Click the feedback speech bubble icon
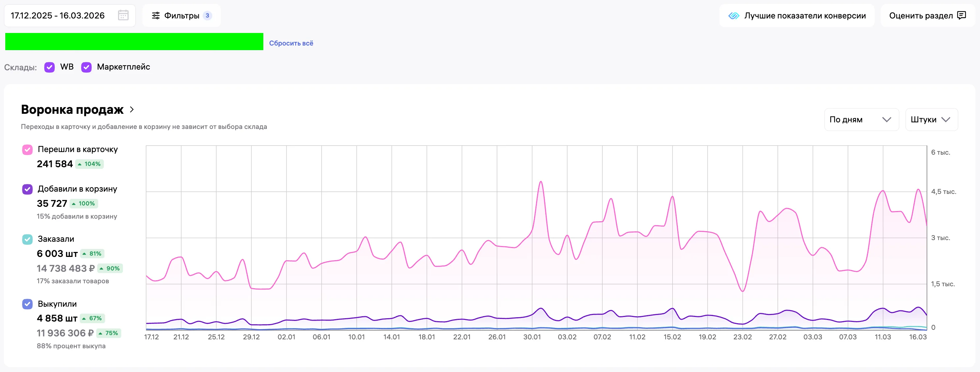The width and height of the screenshot is (980, 372). click(961, 15)
